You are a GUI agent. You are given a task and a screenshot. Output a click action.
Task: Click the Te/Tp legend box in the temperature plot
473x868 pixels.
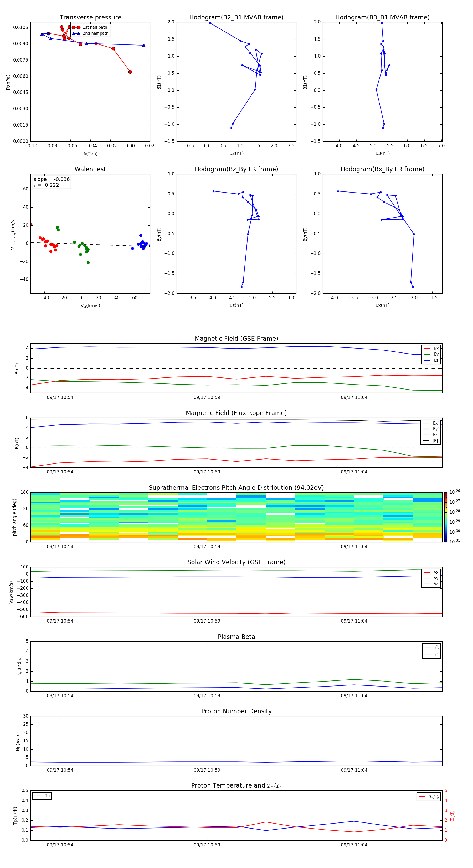click(429, 796)
